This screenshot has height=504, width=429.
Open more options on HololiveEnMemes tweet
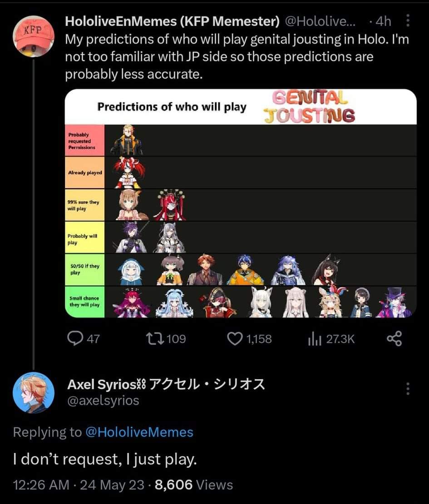point(407,21)
